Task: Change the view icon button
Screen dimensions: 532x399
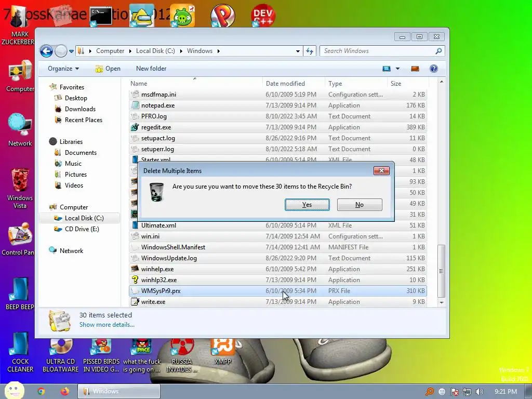Action: 387,69
